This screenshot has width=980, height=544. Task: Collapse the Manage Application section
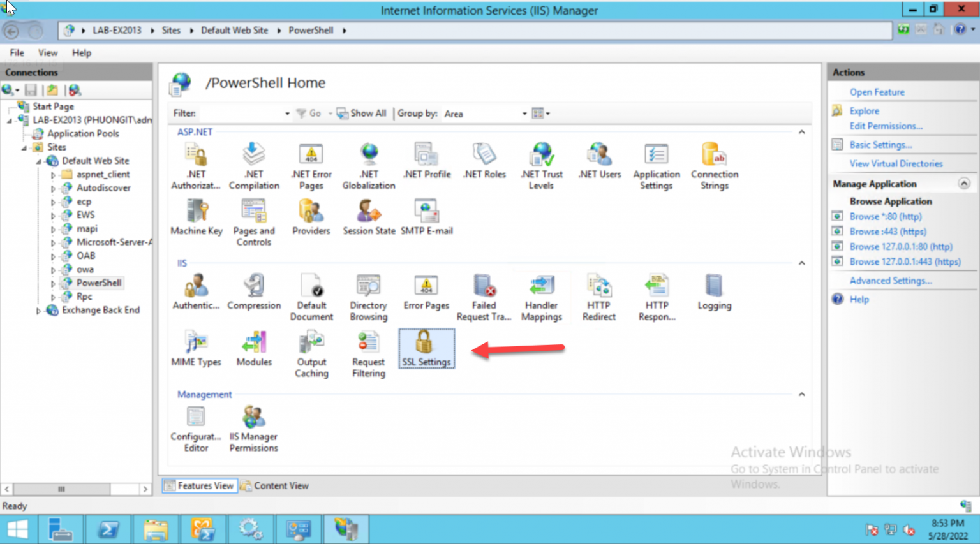pos(963,184)
